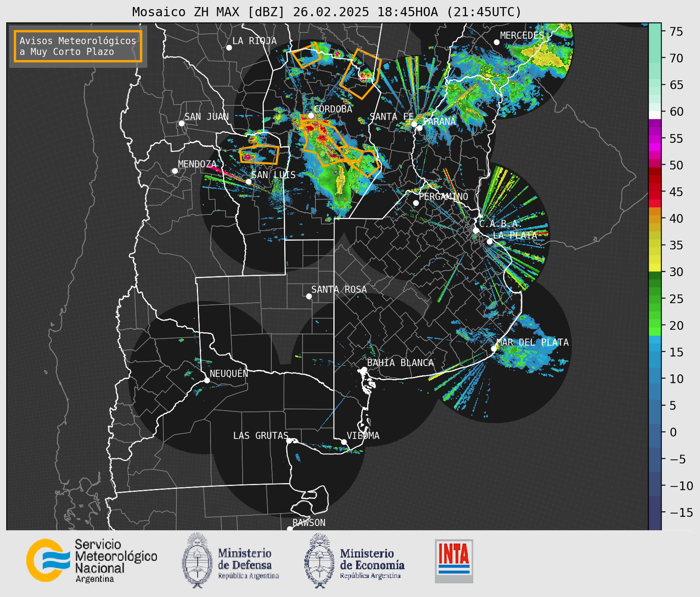
Task: Click the NEUQUÉN label text
Action: pos(229,373)
